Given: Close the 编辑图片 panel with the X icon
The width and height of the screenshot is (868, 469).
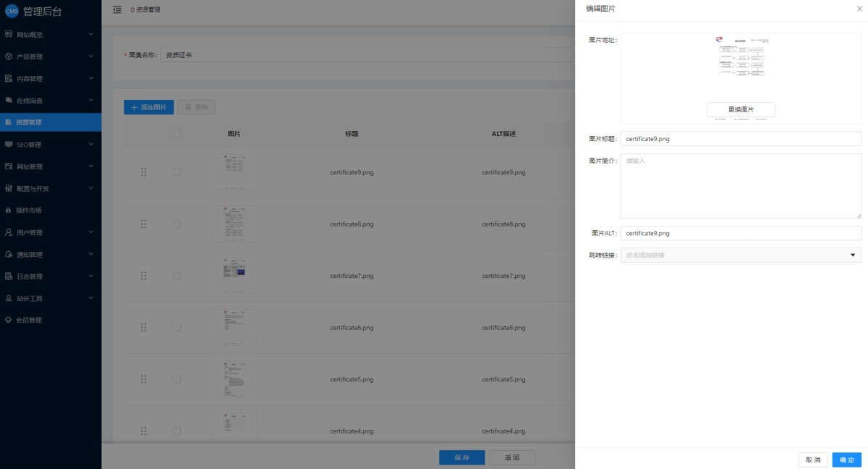Looking at the screenshot, I should click(859, 9).
